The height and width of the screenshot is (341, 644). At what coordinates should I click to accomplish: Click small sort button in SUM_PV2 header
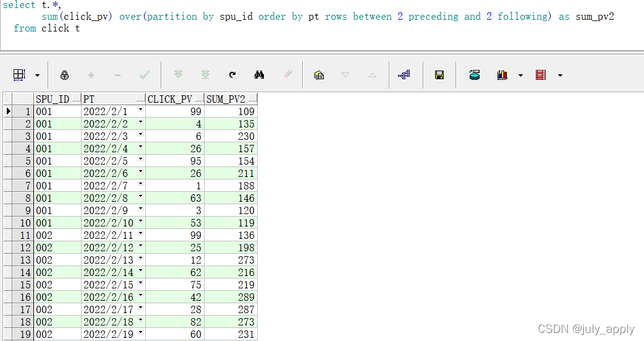coord(253,99)
